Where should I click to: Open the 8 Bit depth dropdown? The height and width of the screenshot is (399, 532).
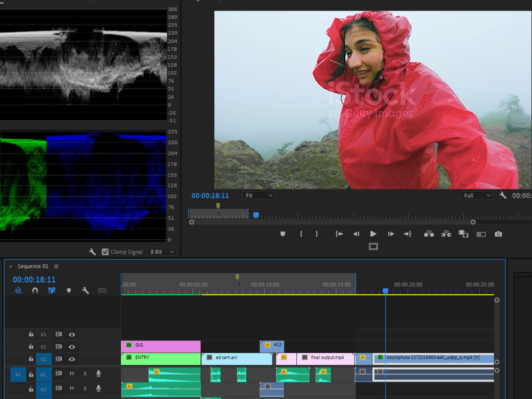[x=162, y=252]
